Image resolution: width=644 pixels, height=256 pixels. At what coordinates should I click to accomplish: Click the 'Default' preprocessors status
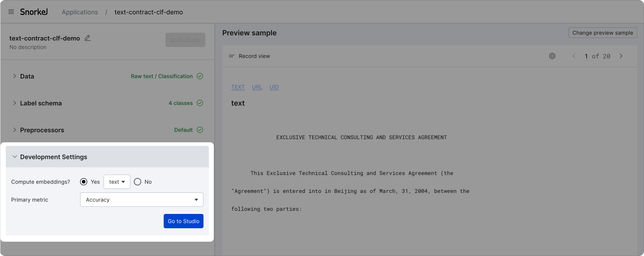183,130
